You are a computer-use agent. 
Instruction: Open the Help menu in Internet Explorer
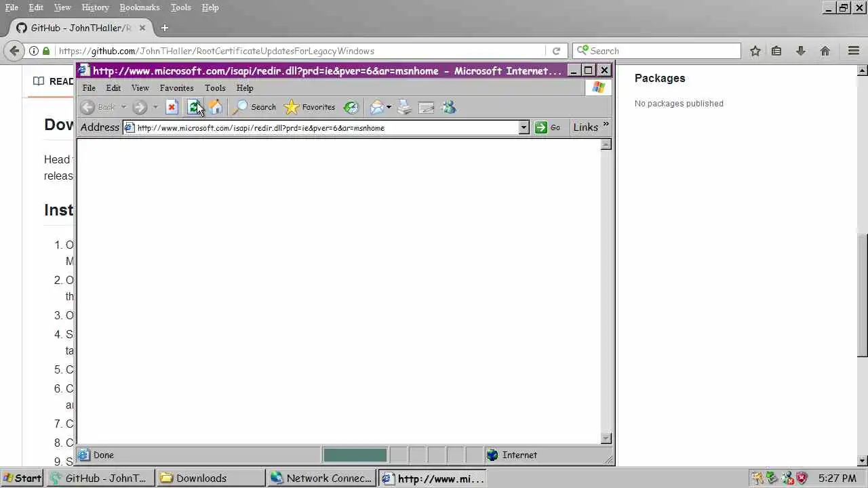click(245, 88)
